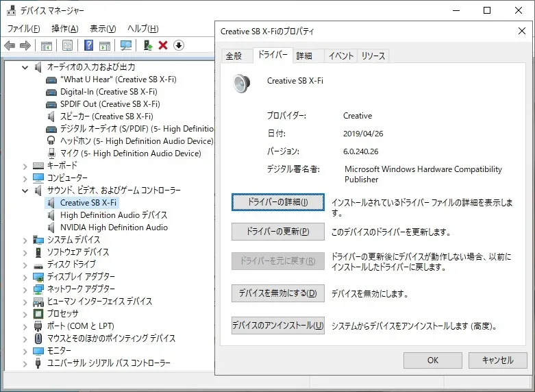Select the active ドライバー tab
The image size is (535, 392).
273,55
